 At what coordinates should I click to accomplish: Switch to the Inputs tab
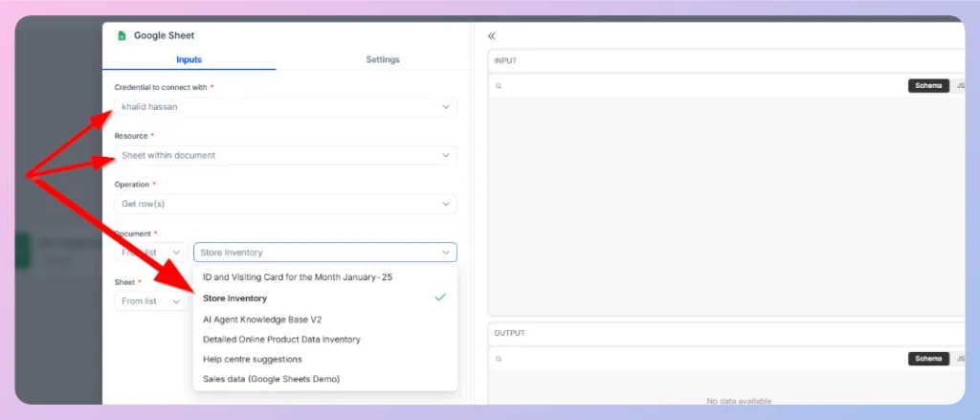pyautogui.click(x=189, y=60)
